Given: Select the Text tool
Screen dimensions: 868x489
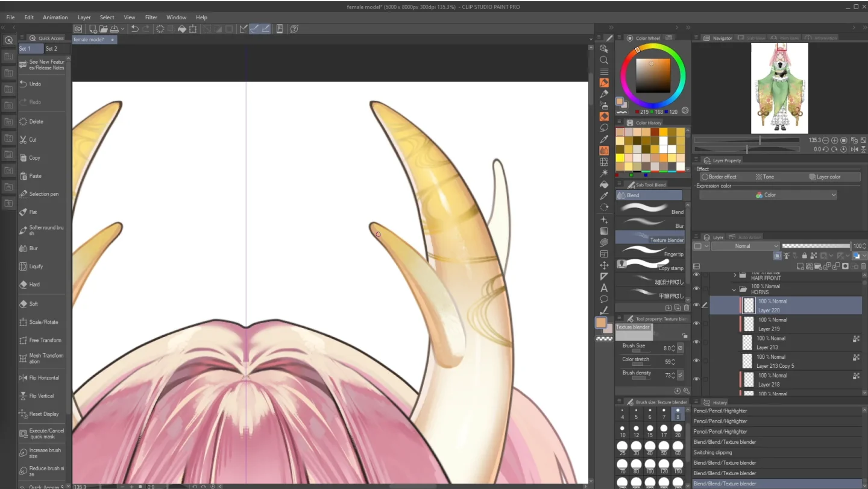Looking at the screenshot, I should pos(604,288).
